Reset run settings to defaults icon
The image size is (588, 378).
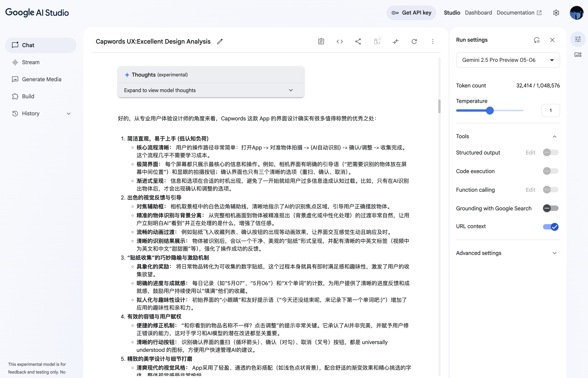point(537,40)
